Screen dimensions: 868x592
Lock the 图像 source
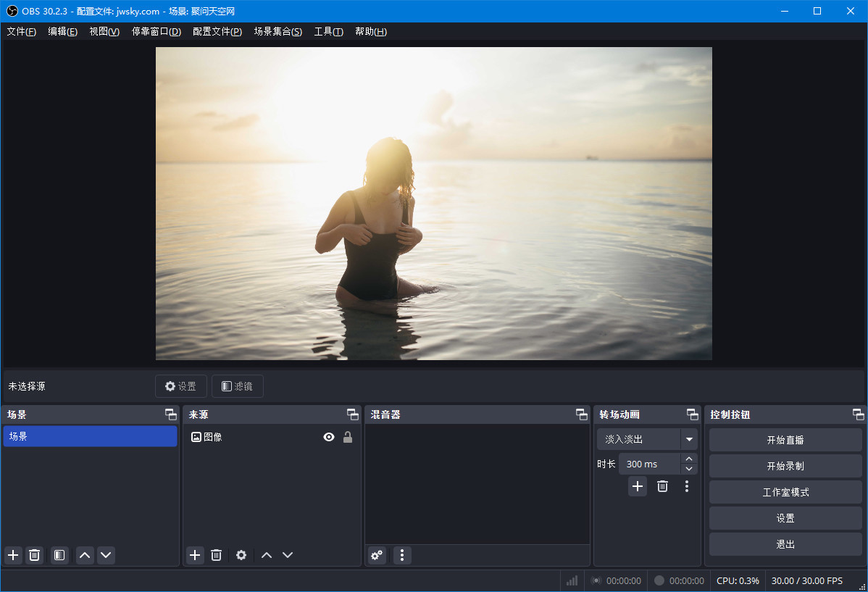click(347, 436)
